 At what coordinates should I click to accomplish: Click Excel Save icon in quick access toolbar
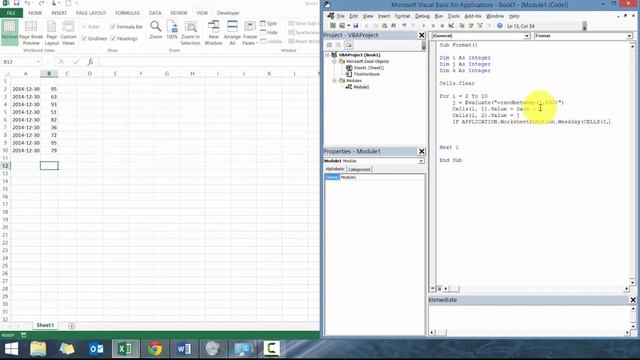click(16, 3)
